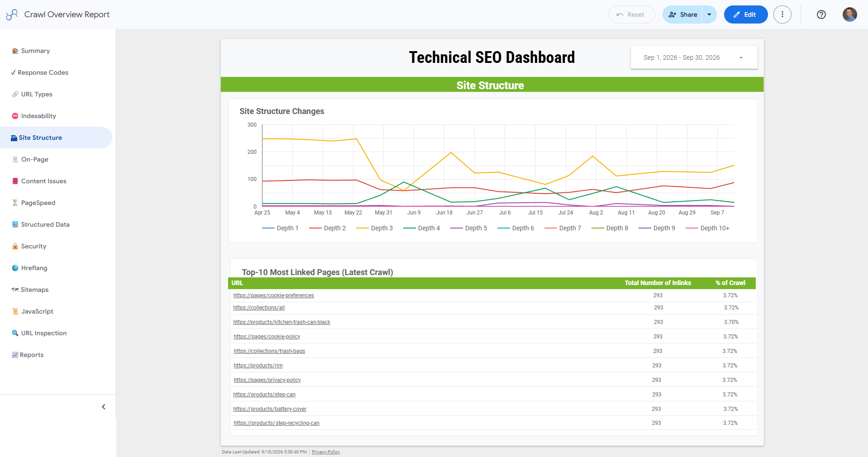Click the Content Issues red book icon
Viewport: 868px width, 457px height.
click(15, 181)
